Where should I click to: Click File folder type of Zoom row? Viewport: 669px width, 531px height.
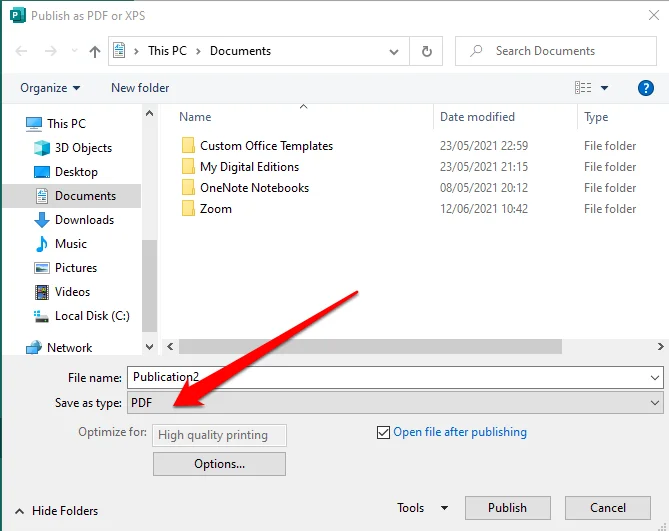point(610,209)
